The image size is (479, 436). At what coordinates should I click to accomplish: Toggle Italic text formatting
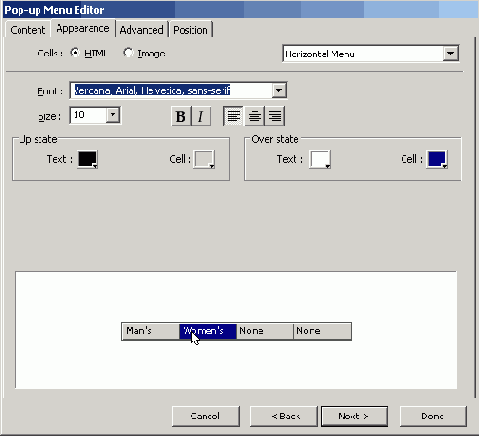click(x=201, y=116)
